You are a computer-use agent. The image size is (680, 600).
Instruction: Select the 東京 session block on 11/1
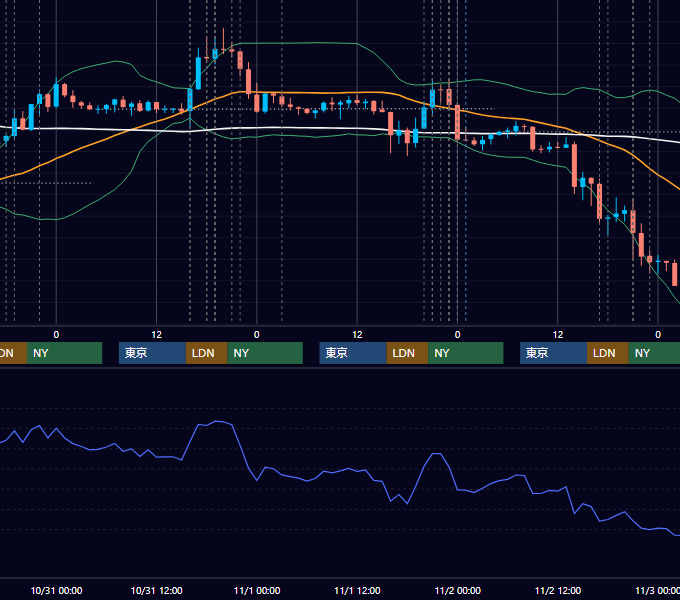353,353
